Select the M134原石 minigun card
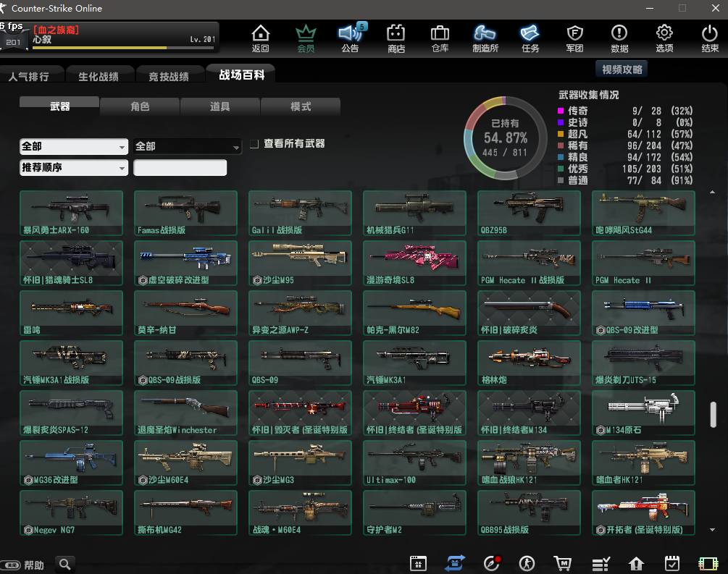Image resolution: width=728 pixels, height=574 pixels. tap(643, 413)
